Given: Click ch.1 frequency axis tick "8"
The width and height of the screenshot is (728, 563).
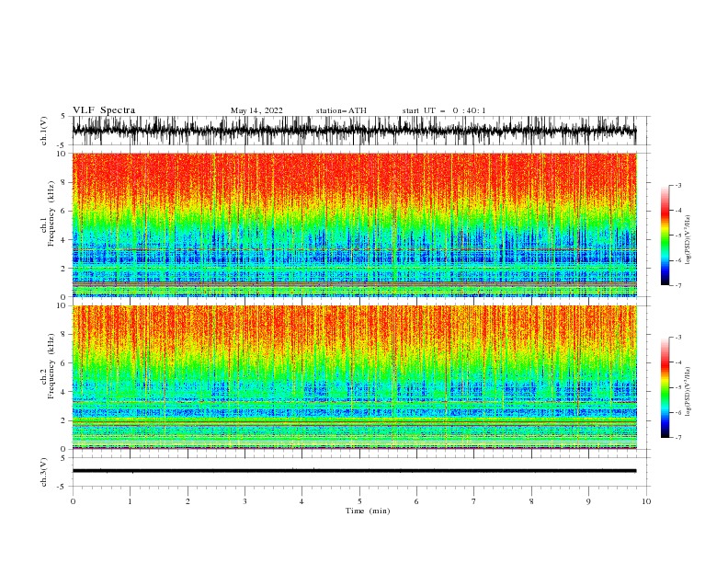Looking at the screenshot, I should pos(63,182).
